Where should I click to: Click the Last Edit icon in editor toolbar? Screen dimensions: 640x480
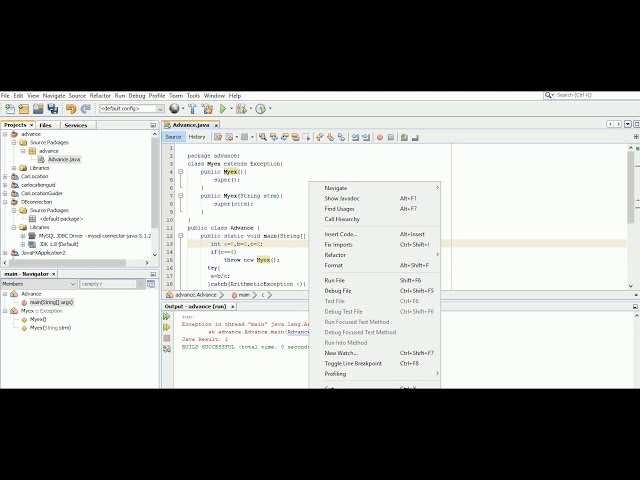coord(218,137)
